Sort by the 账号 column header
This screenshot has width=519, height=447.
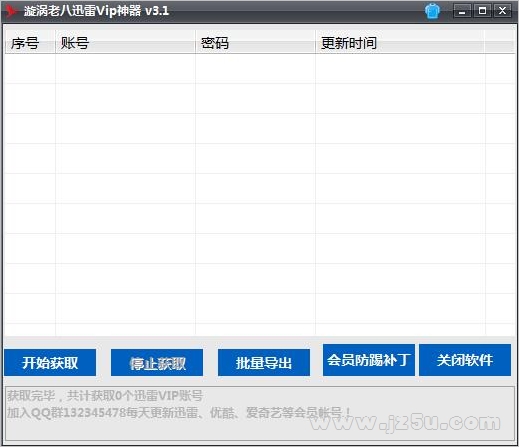click(125, 43)
